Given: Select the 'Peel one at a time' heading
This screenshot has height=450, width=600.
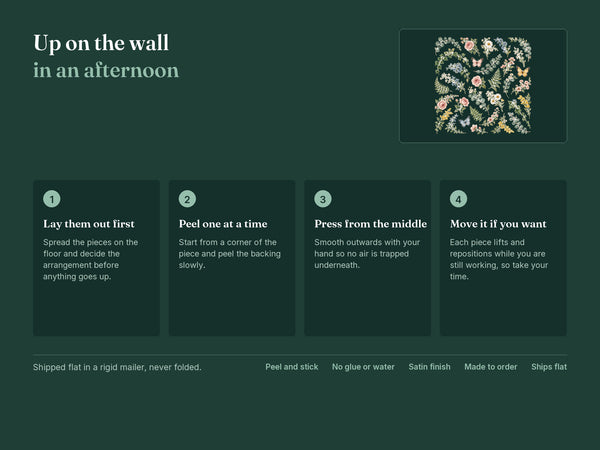Looking at the screenshot, I should tap(223, 224).
